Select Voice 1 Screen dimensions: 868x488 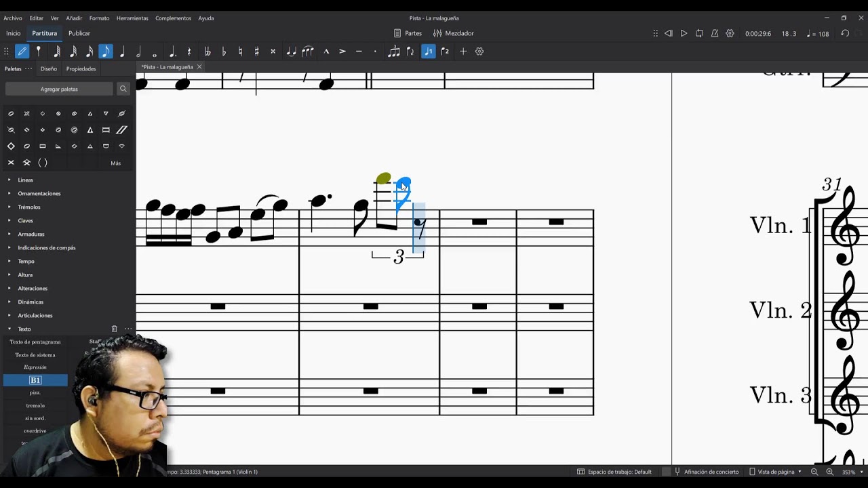[x=429, y=52]
